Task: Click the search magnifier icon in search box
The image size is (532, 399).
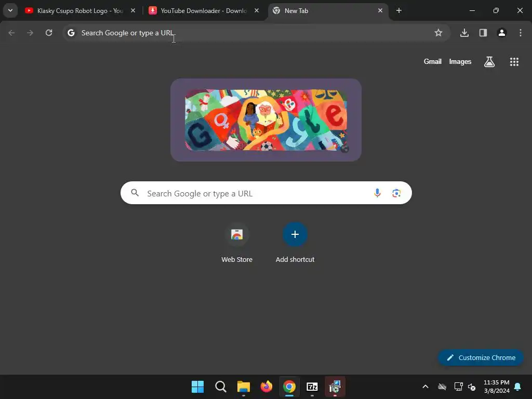Action: point(135,193)
